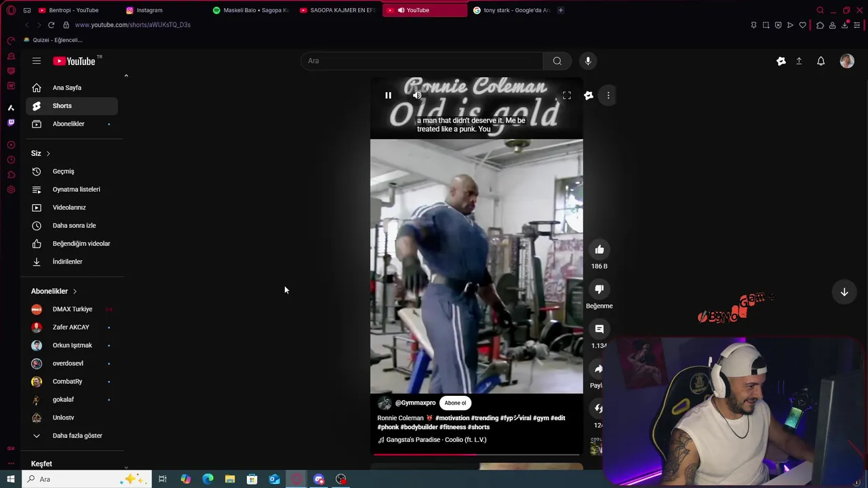Open a new browser tab with plus
This screenshot has height=488, width=868.
point(560,10)
